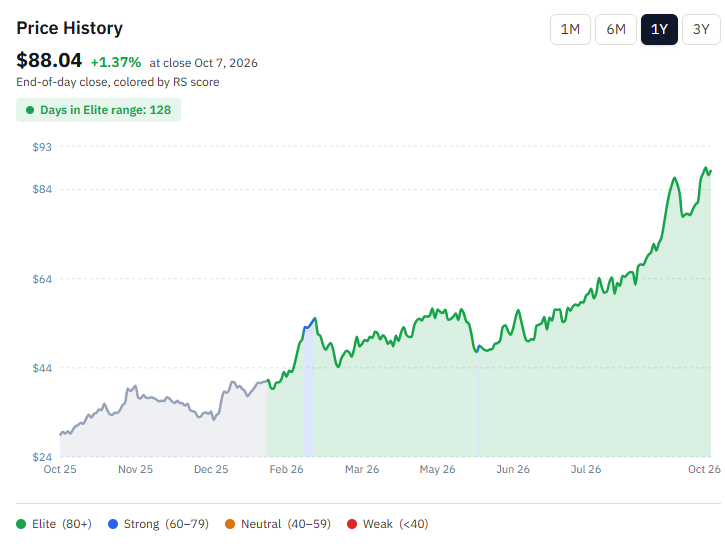The width and height of the screenshot is (725, 547).
Task: Click the Elite (80+) legend label
Action: click(x=62, y=524)
